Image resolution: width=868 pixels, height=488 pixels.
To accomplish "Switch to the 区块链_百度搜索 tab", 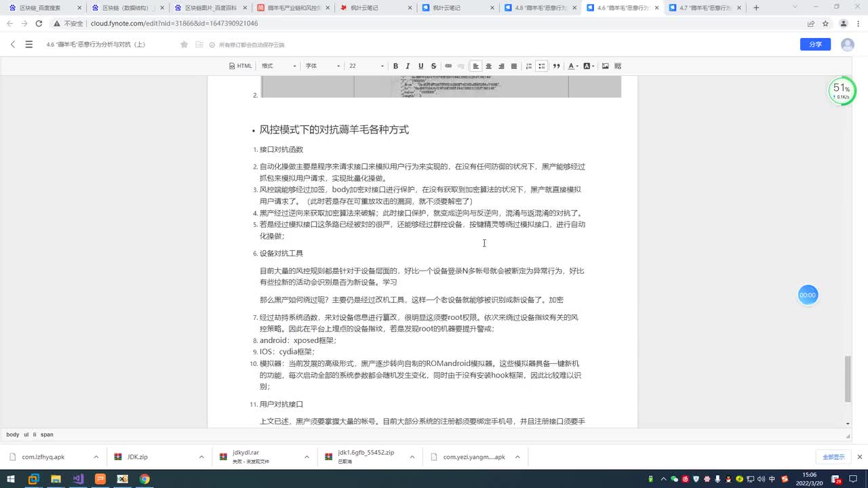I will pos(43,7).
